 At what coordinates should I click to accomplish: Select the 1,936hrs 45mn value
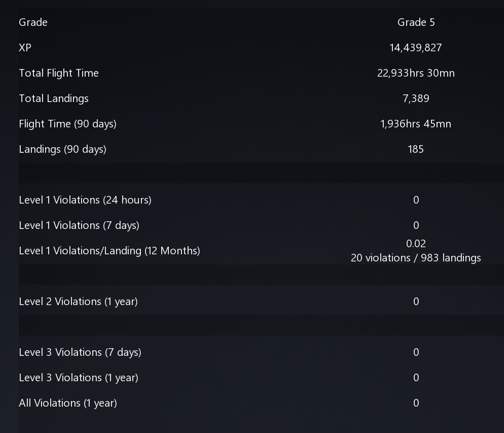pos(416,124)
